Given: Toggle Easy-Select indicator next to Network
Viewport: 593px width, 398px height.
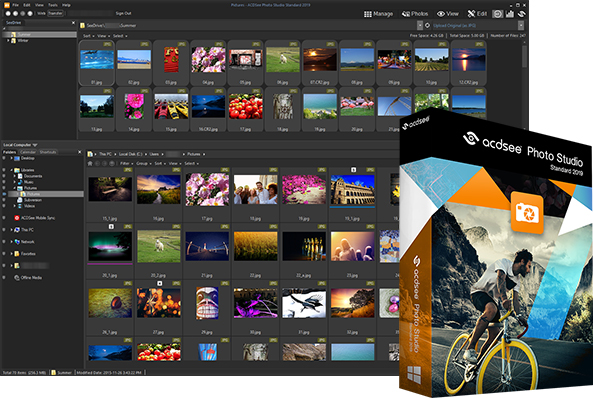Looking at the screenshot, I should [x=4, y=242].
